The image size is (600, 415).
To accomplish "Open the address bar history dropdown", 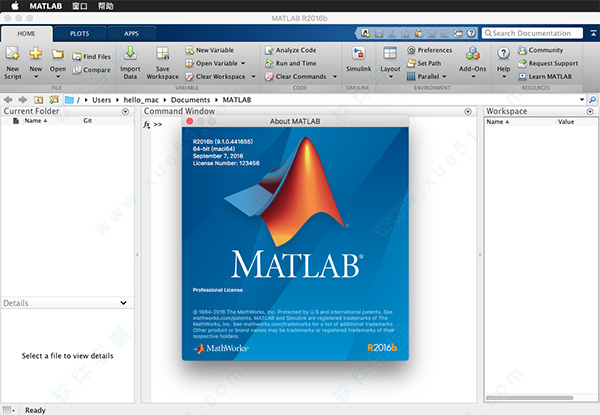I will pos(582,100).
